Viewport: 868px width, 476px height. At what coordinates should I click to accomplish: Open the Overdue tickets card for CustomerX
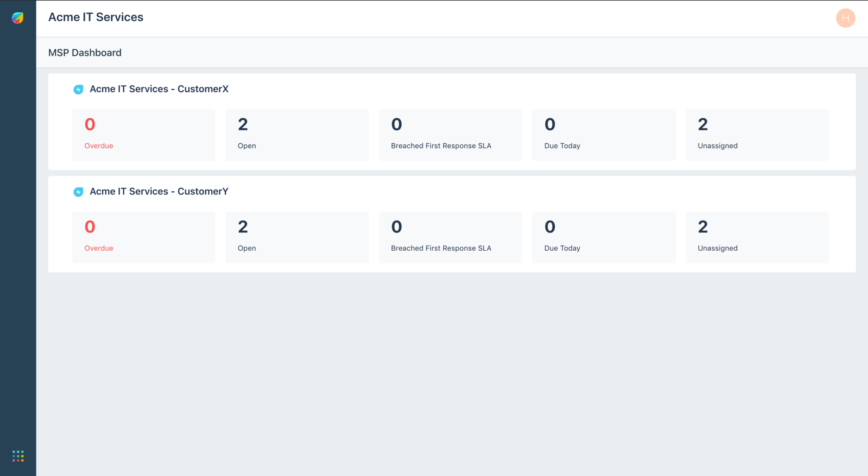pos(143,134)
